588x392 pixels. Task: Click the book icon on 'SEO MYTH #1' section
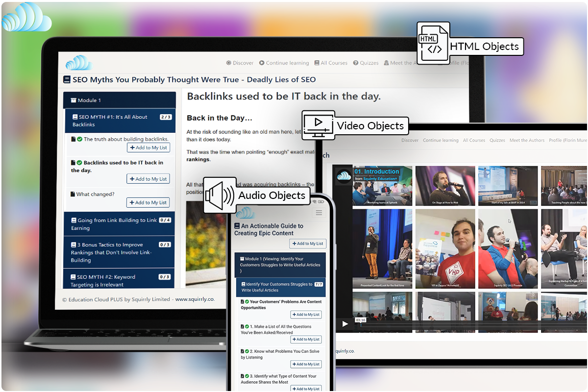coord(75,117)
